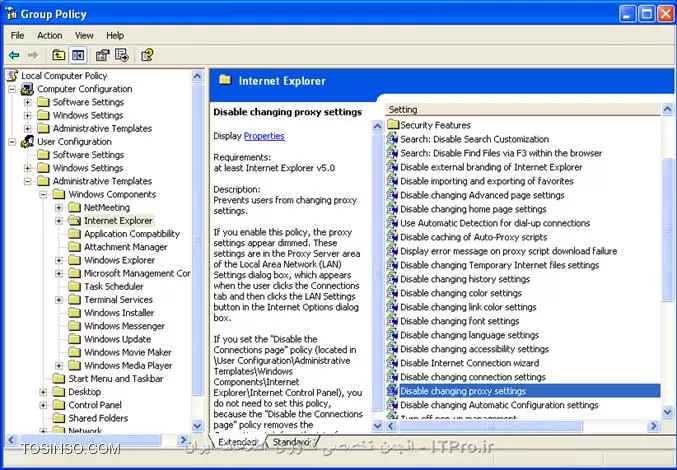This screenshot has height=470, width=677.
Task: Expand the NetMeeting tree node
Action: click(x=59, y=208)
